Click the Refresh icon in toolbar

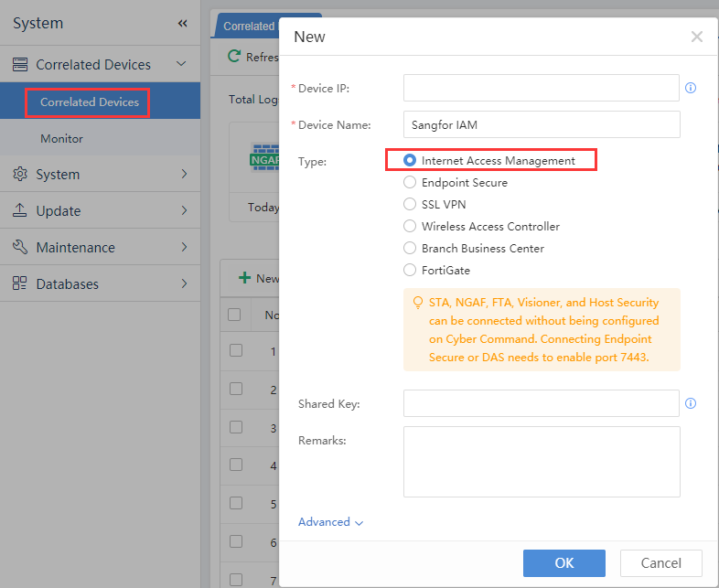pyautogui.click(x=235, y=57)
